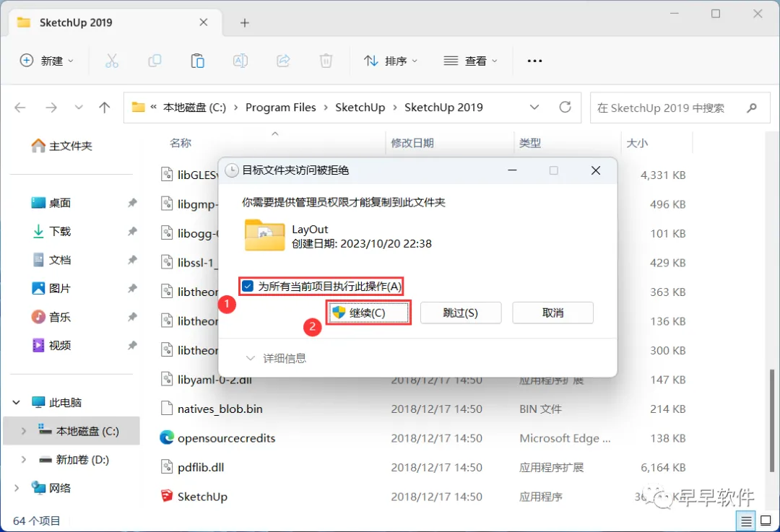Viewport: 780px width, 532px height.
Task: Refresh the current folder view
Action: click(565, 107)
